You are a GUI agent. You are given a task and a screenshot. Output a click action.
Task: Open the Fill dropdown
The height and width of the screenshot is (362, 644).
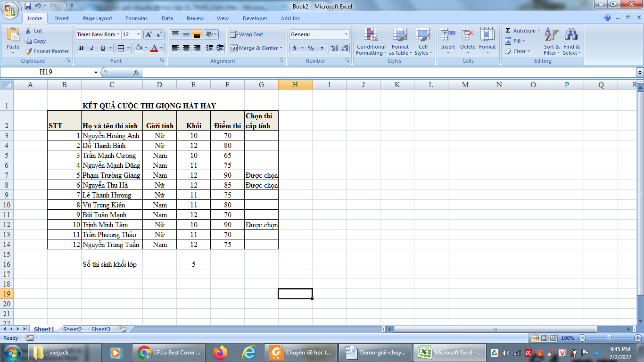coord(515,41)
